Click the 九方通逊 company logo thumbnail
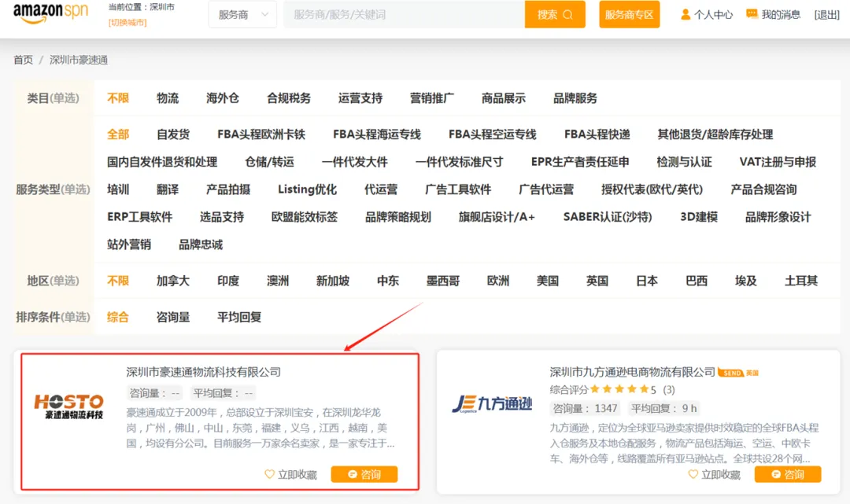 coord(492,404)
